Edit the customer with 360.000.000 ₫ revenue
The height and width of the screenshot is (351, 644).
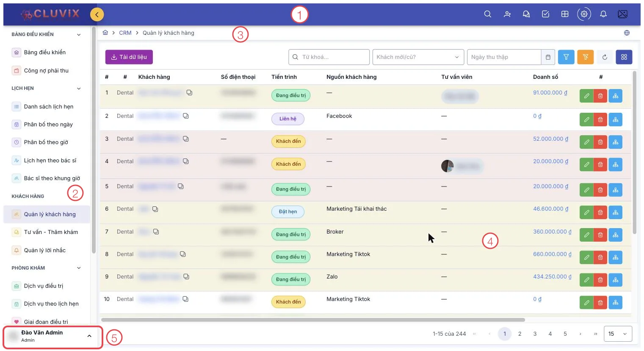click(x=586, y=235)
